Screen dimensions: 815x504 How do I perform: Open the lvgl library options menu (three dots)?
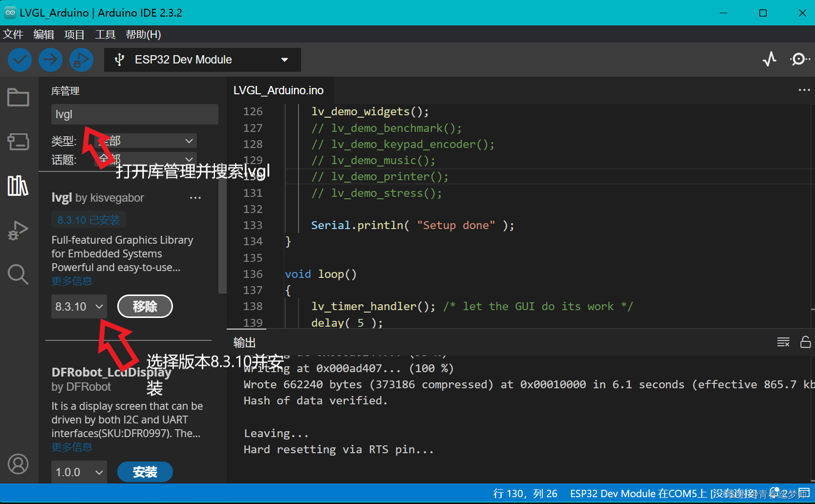coord(195,197)
